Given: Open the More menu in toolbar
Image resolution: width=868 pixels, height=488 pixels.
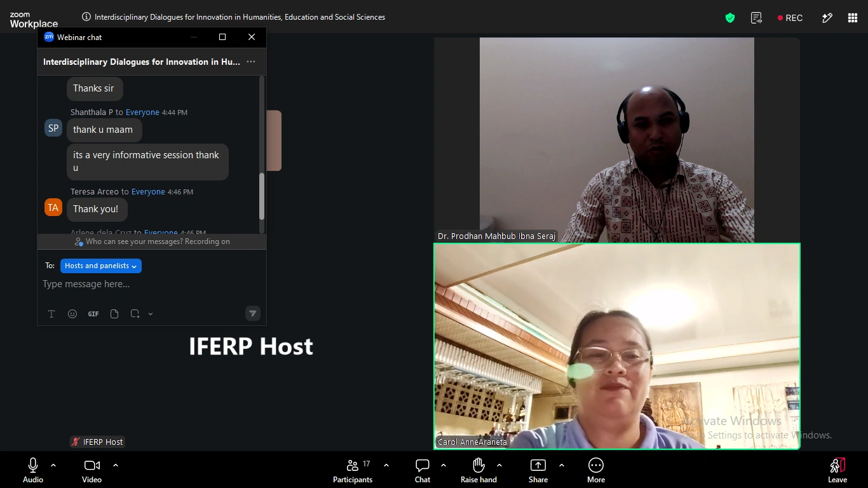Looking at the screenshot, I should (x=596, y=471).
